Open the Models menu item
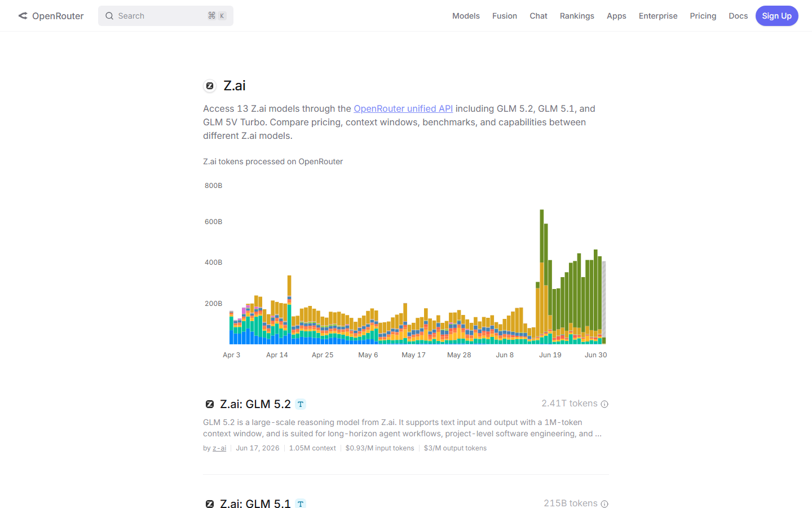812x508 pixels. 466,16
